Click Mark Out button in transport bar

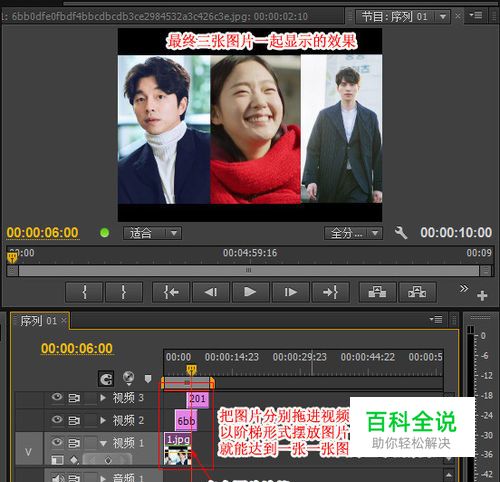pyautogui.click(x=124, y=292)
